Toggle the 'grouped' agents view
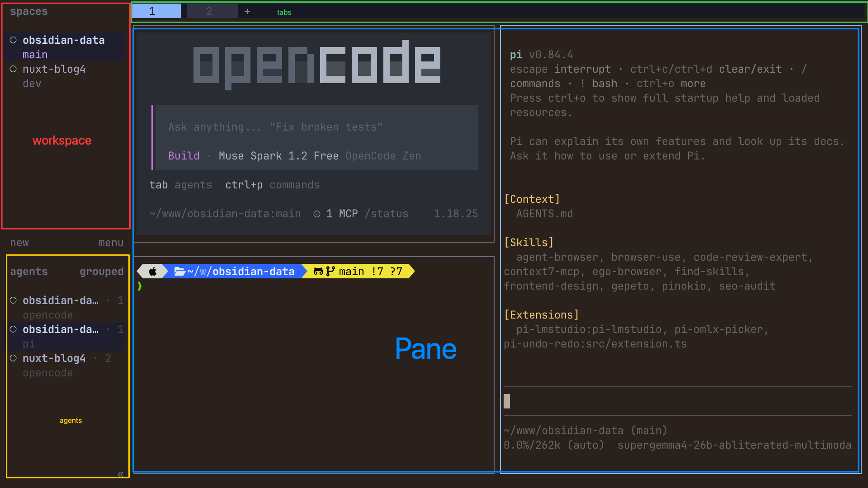The height and width of the screenshot is (488, 868). 102,272
